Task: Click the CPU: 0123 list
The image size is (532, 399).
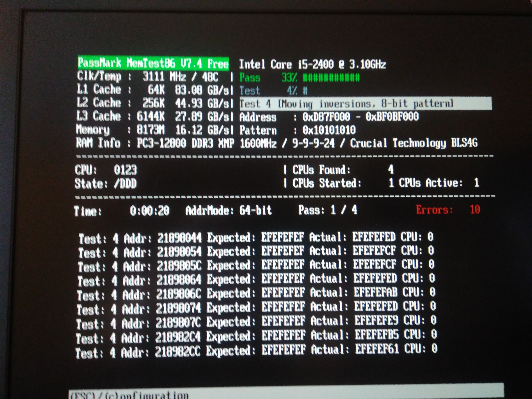Action: click(106, 170)
